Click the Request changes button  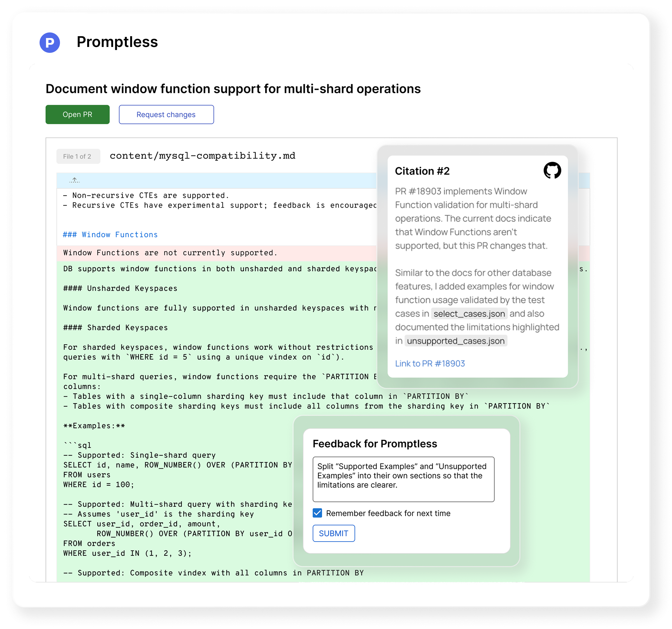click(166, 114)
